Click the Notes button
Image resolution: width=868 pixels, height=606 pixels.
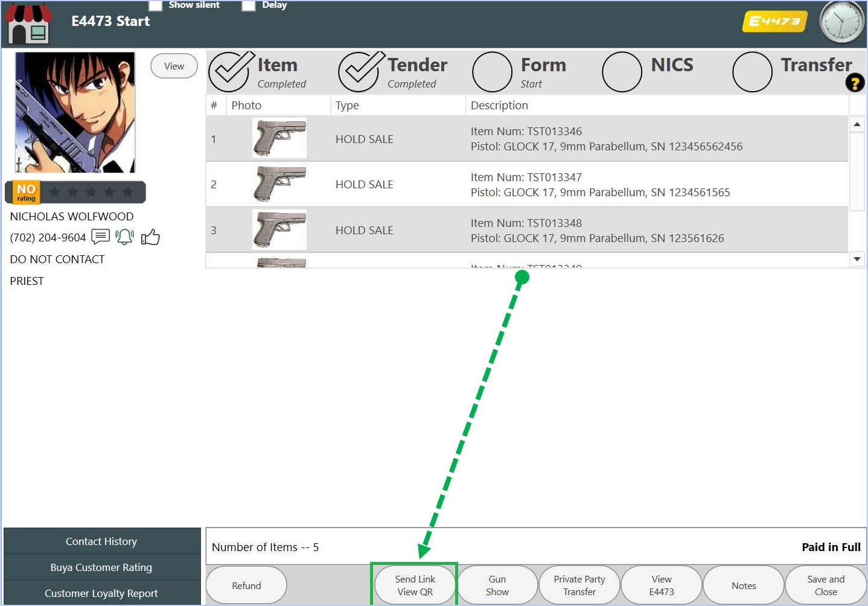[x=744, y=585]
